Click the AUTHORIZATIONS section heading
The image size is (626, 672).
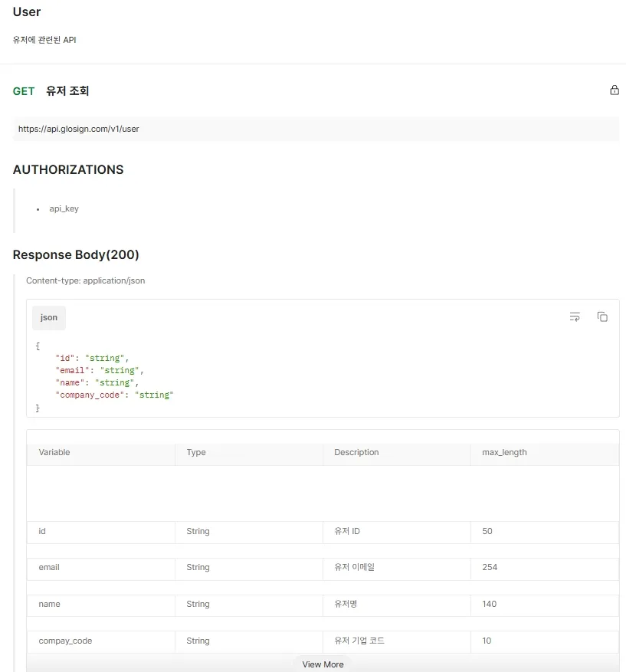[x=68, y=169]
